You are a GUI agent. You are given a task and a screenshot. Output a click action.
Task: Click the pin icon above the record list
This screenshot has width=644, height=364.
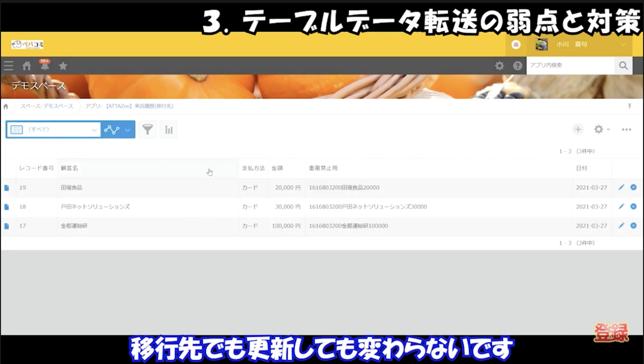point(630,106)
